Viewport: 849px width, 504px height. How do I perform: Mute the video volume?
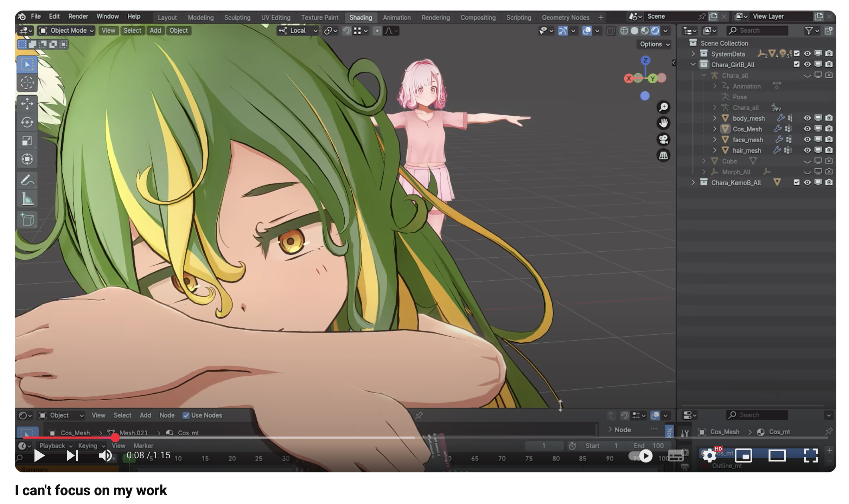tap(105, 456)
